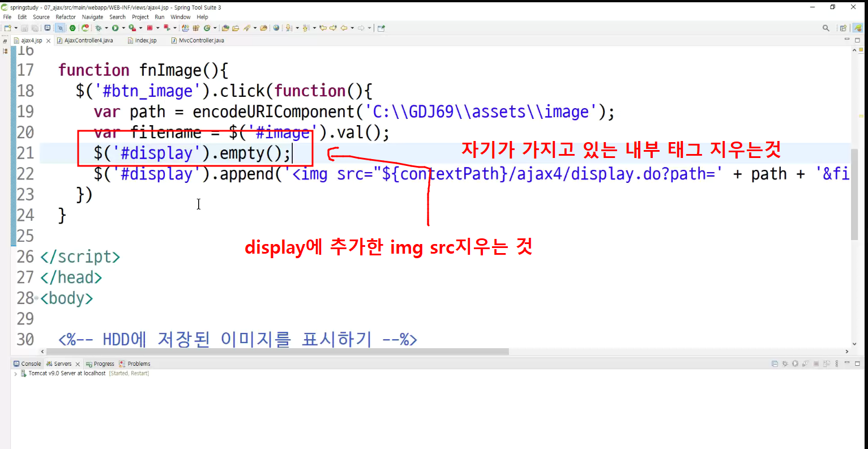Open the File menu

tap(7, 17)
